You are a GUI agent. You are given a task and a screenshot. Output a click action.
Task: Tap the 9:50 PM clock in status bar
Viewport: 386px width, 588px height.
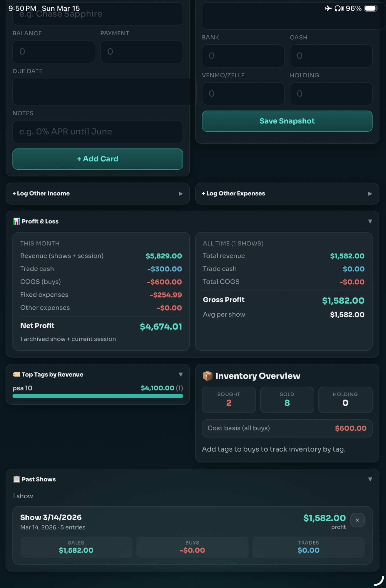pyautogui.click(x=22, y=8)
